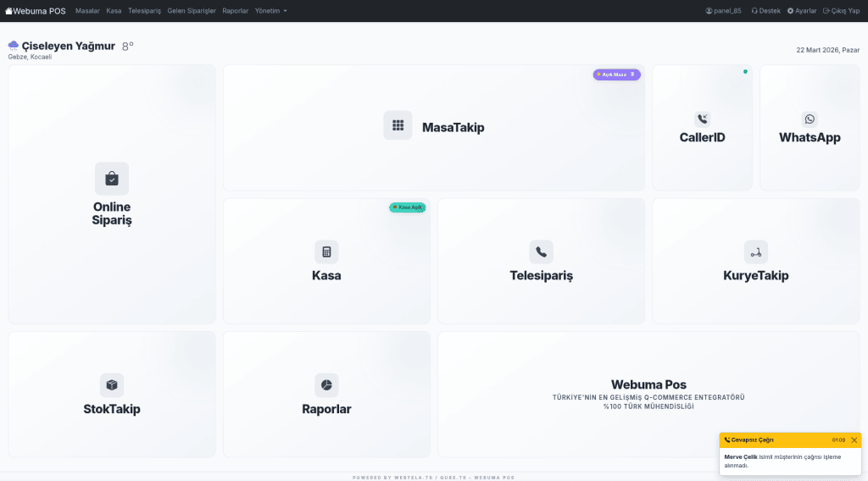Click the Telesipariş phone icon
The image size is (868, 481).
(541, 252)
